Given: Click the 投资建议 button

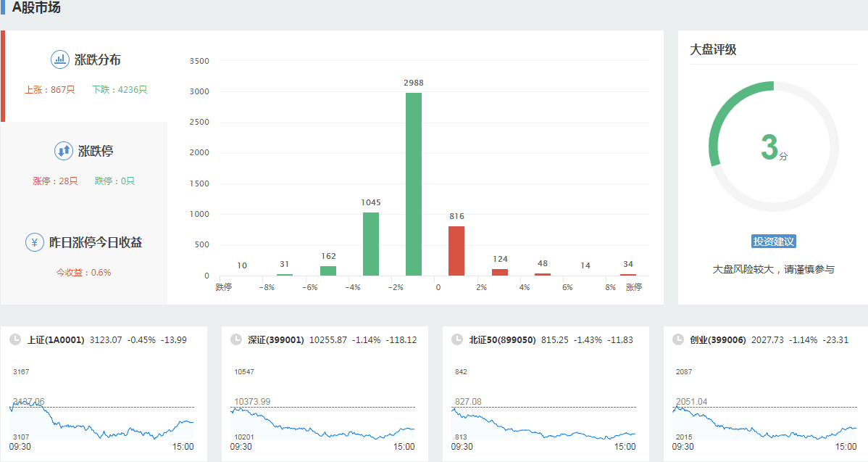Looking at the screenshot, I should [774, 242].
